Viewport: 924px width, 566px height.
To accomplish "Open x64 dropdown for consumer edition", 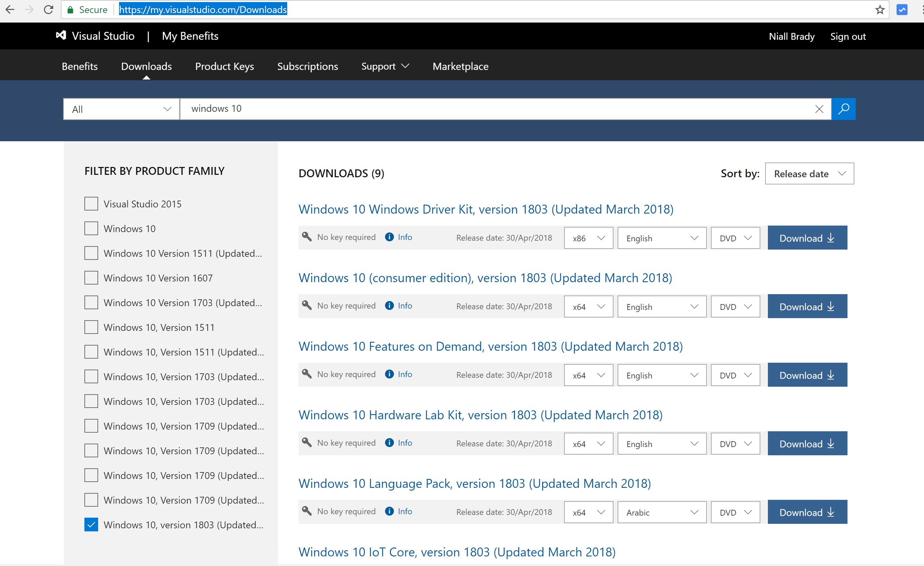I will tap(588, 306).
